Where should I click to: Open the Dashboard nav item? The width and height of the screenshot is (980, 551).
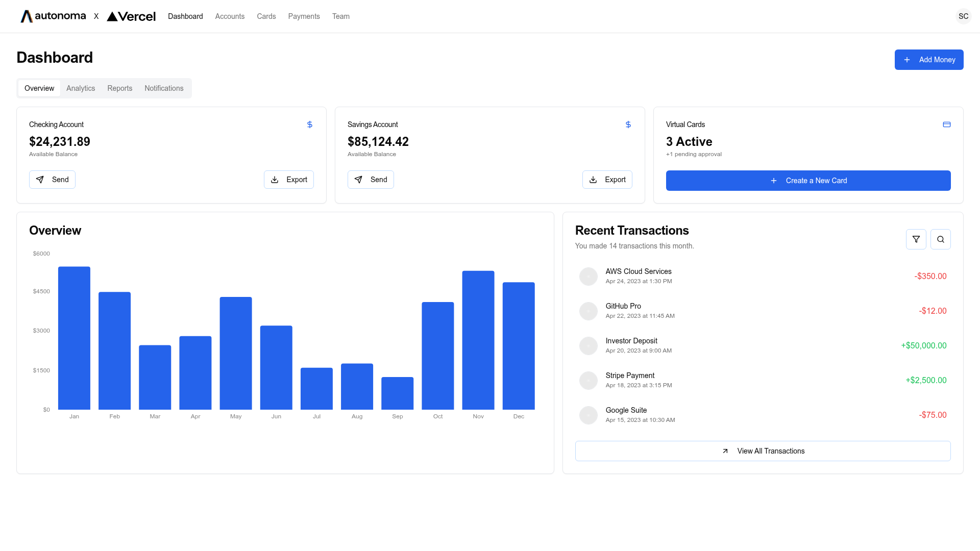coord(185,16)
